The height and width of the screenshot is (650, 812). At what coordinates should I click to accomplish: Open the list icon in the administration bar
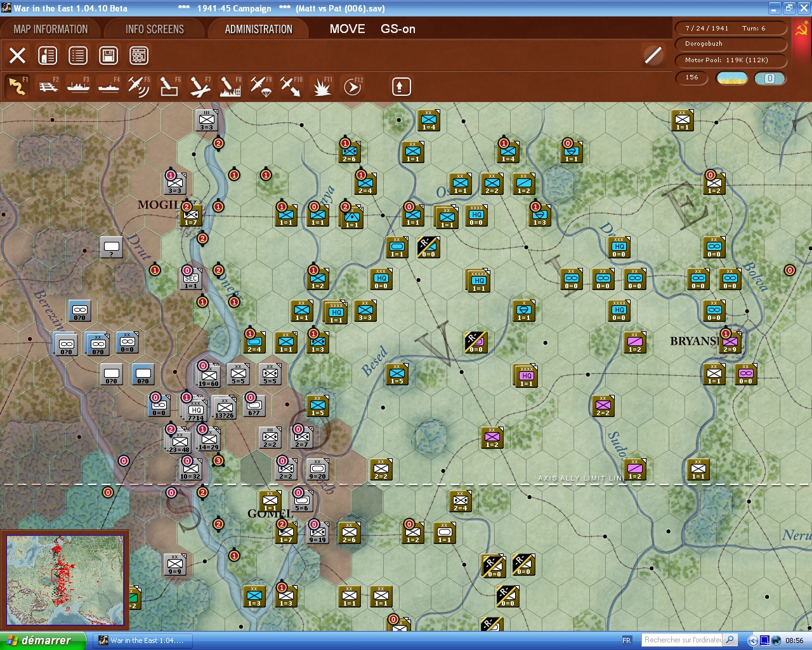coord(78,55)
